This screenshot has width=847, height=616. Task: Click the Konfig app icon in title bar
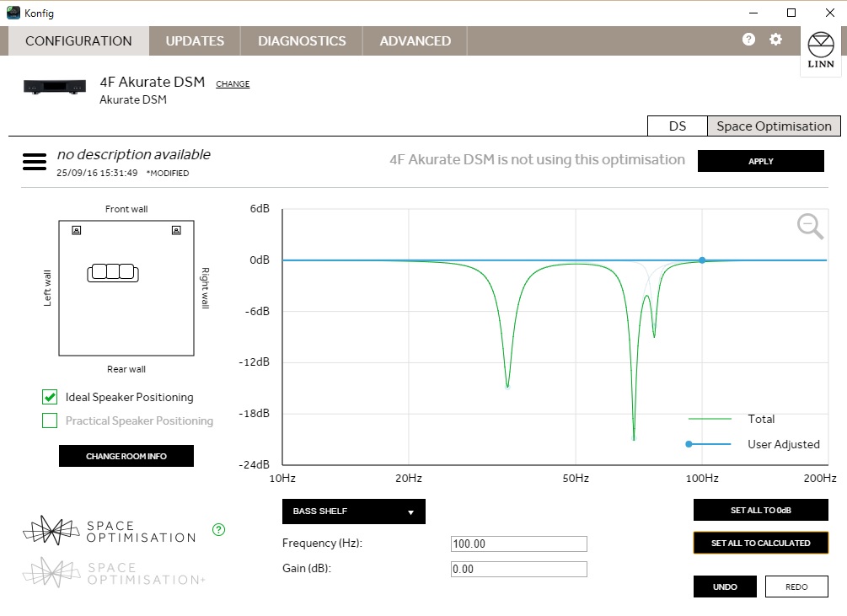point(13,13)
